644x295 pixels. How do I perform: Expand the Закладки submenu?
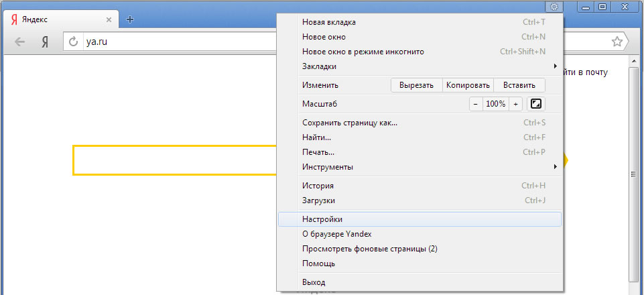[x=420, y=66]
